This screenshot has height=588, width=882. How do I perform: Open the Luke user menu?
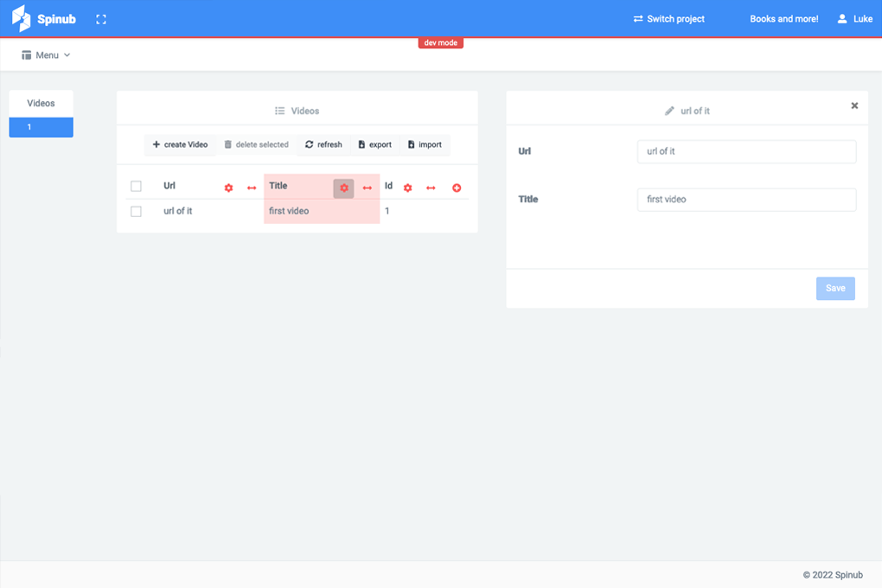[854, 19]
